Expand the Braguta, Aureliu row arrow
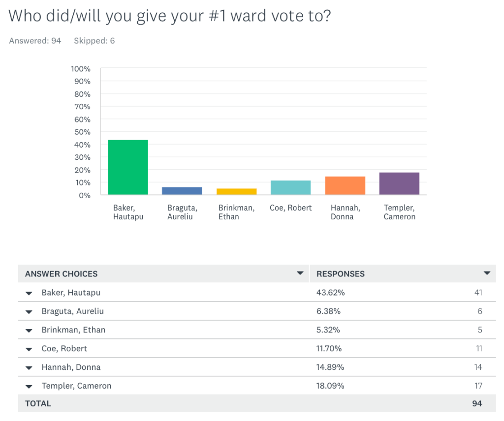This screenshot has height=421, width=504. [x=29, y=312]
